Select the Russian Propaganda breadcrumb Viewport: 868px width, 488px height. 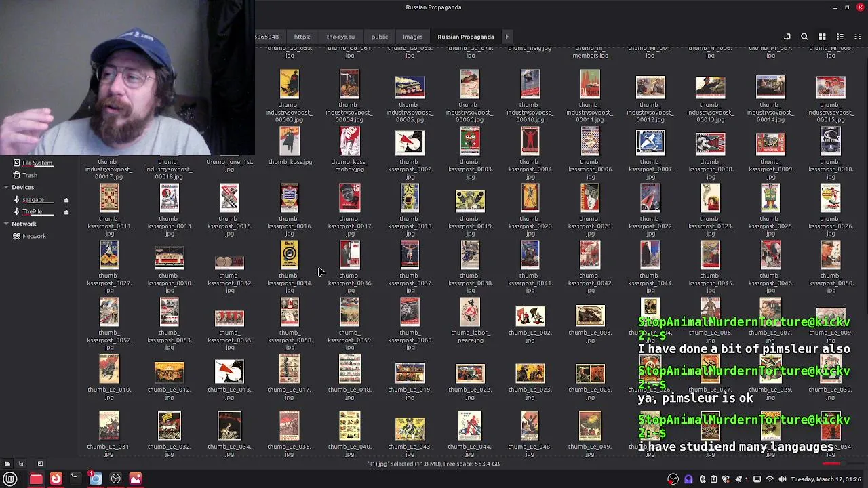coord(466,37)
